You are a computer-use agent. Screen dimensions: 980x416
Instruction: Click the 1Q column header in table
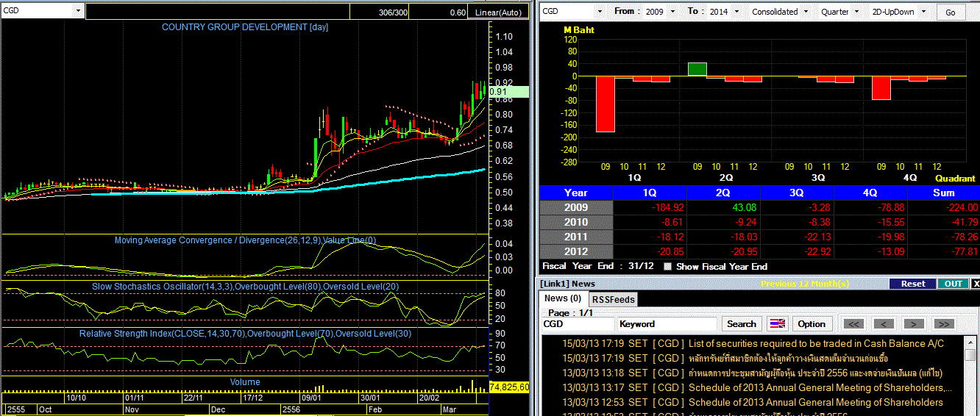coord(650,193)
